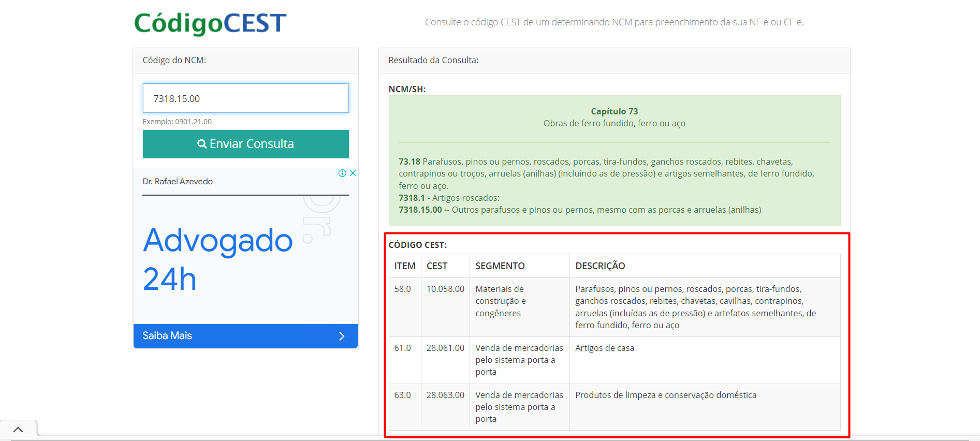Click the 'Exemplo: 0901.21.00' hint text
This screenshot has width=980, height=441.
(x=177, y=122)
